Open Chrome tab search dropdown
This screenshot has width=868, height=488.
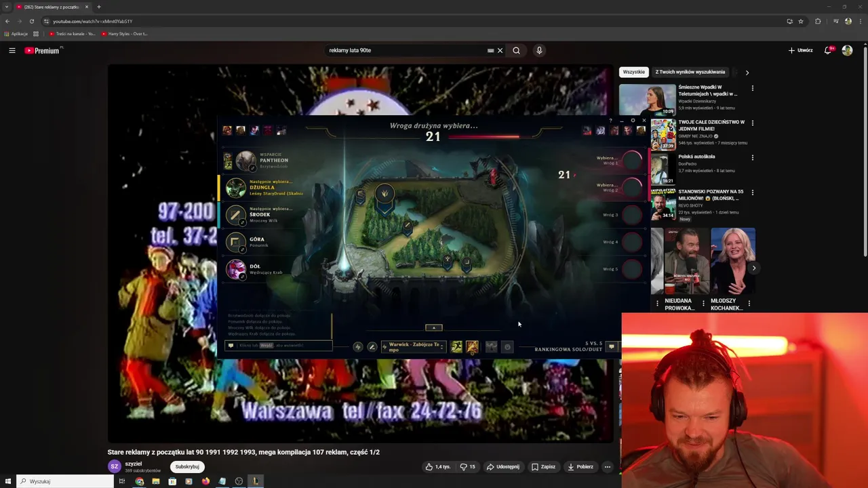point(7,7)
